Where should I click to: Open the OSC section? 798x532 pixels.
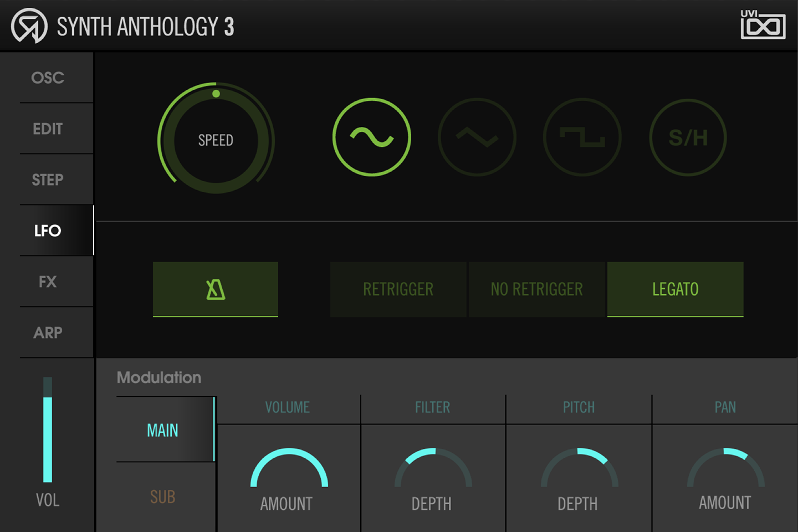(x=48, y=78)
